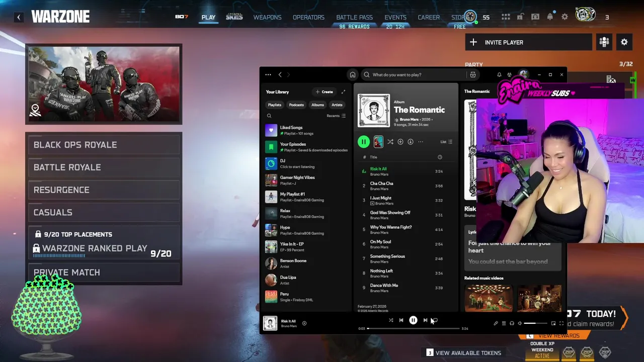Viewport: 644px width, 362px height.
Task: Add The Romantic album to library
Action: pyautogui.click(x=400, y=142)
